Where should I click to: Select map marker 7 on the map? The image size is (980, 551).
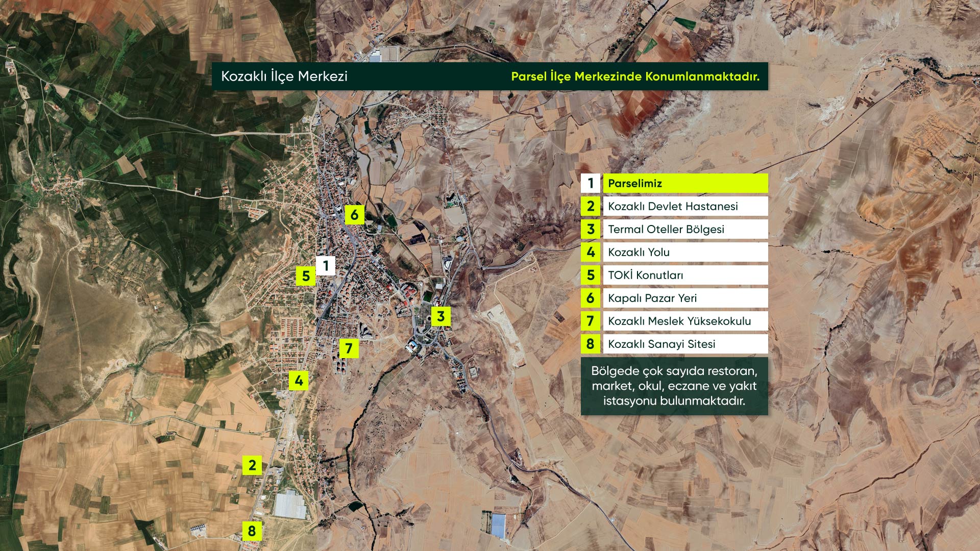(x=349, y=349)
